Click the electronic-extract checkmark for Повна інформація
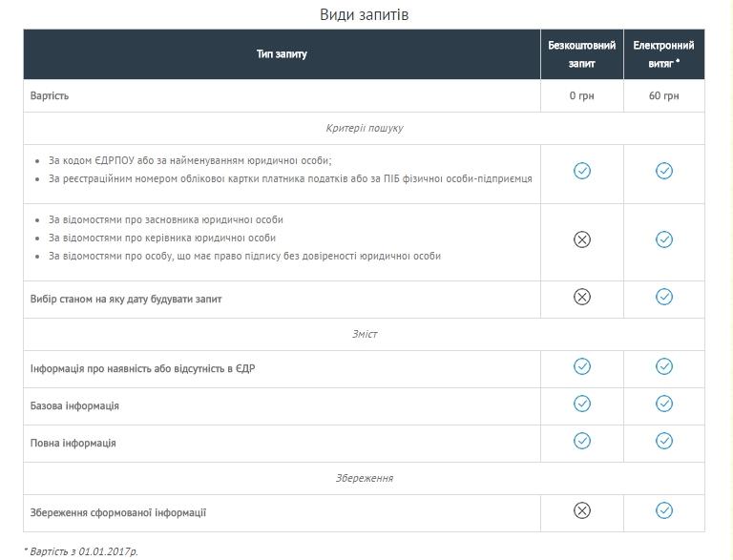This screenshot has height=560, width=733. (x=664, y=441)
